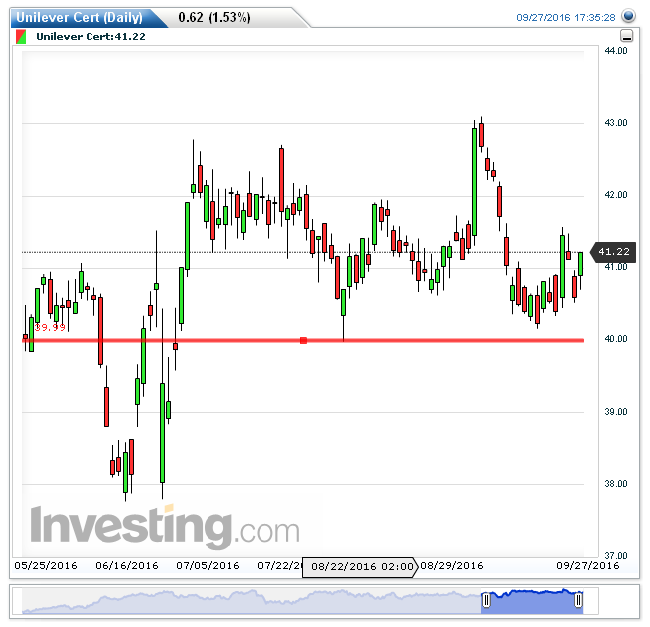The image size is (650, 627).
Task: Click the 09/27/2016 date axis label
Action: pyautogui.click(x=588, y=566)
